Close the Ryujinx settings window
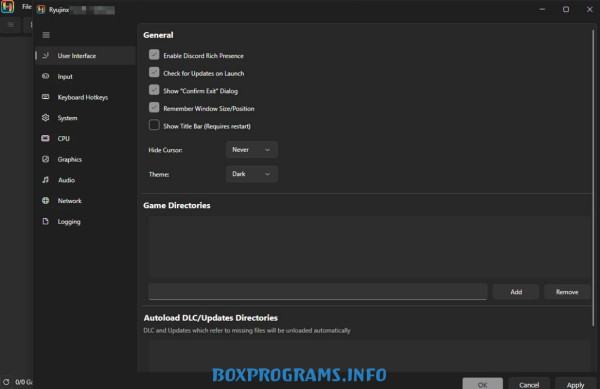Screen dimensions: 600x389 [x=590, y=9]
